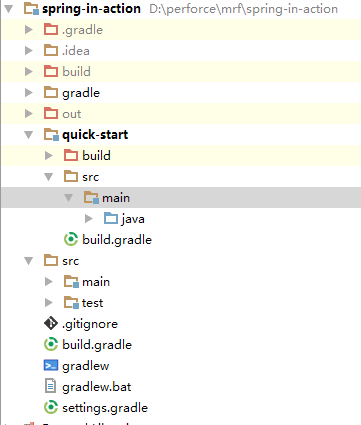361x425 pixels.
Task: Click the .gitignore git file icon
Action: click(x=51, y=324)
